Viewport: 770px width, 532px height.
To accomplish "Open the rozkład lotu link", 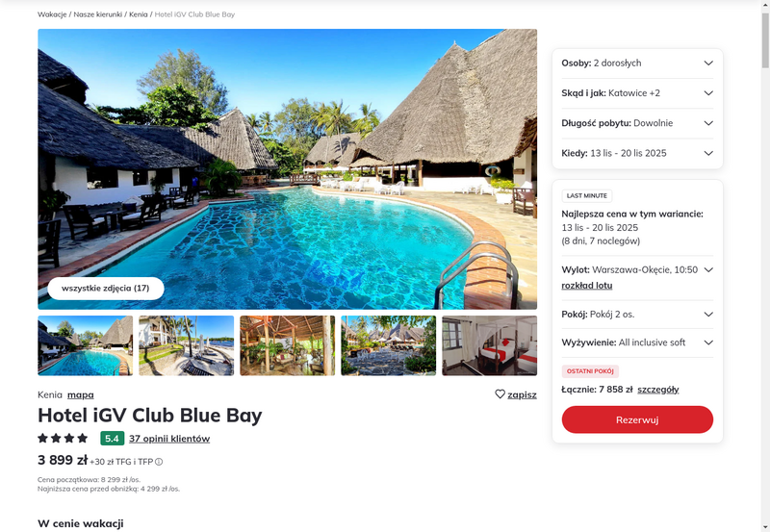I will (x=587, y=286).
